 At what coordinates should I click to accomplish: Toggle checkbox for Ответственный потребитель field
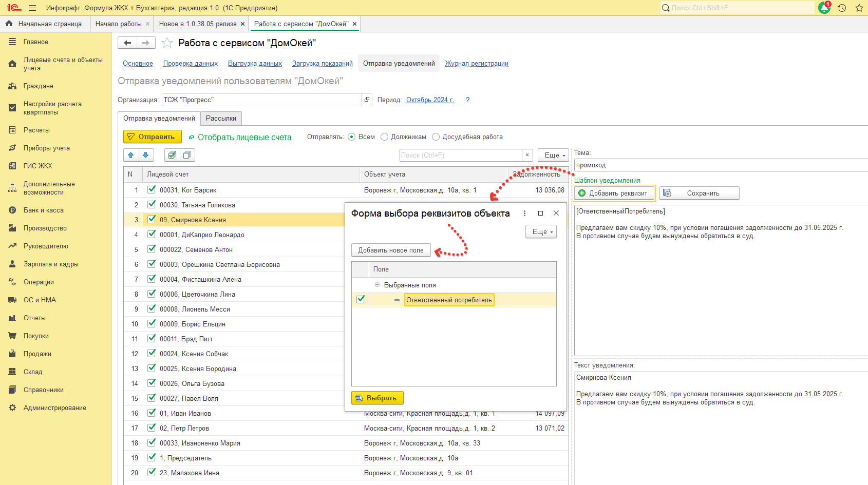[361, 299]
